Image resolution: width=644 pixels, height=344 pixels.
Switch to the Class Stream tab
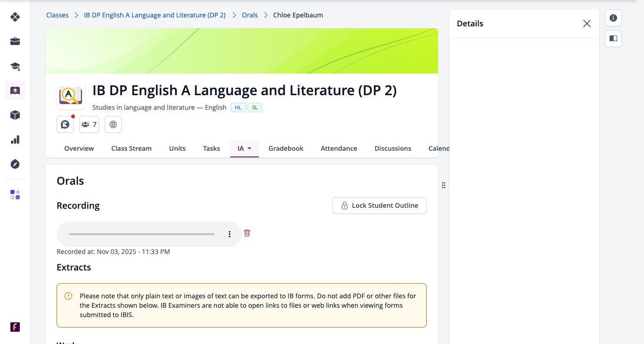tap(132, 148)
